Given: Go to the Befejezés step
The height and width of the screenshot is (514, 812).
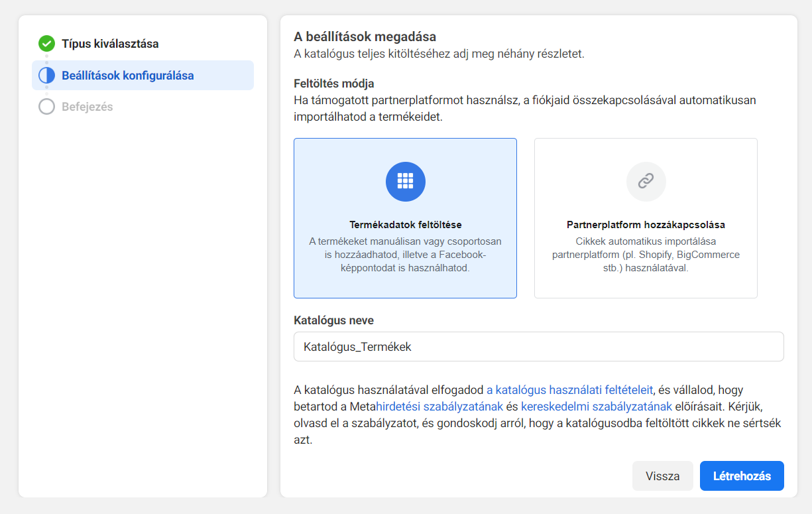Looking at the screenshot, I should [x=87, y=107].
